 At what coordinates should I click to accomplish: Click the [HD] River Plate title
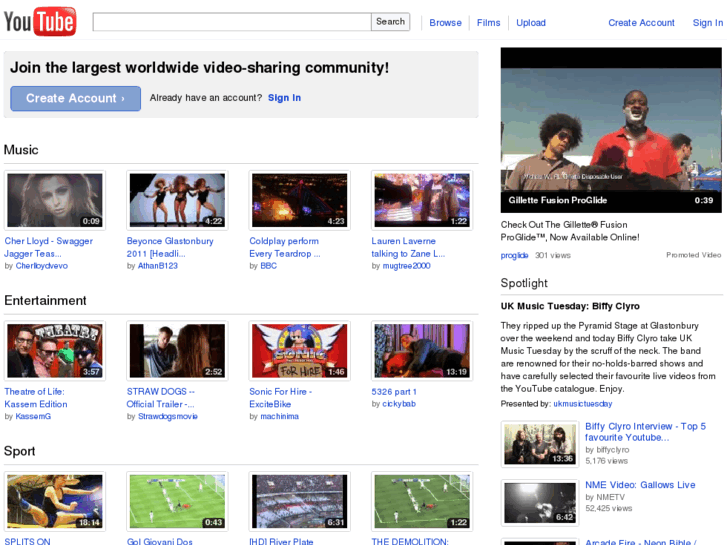[281, 541]
